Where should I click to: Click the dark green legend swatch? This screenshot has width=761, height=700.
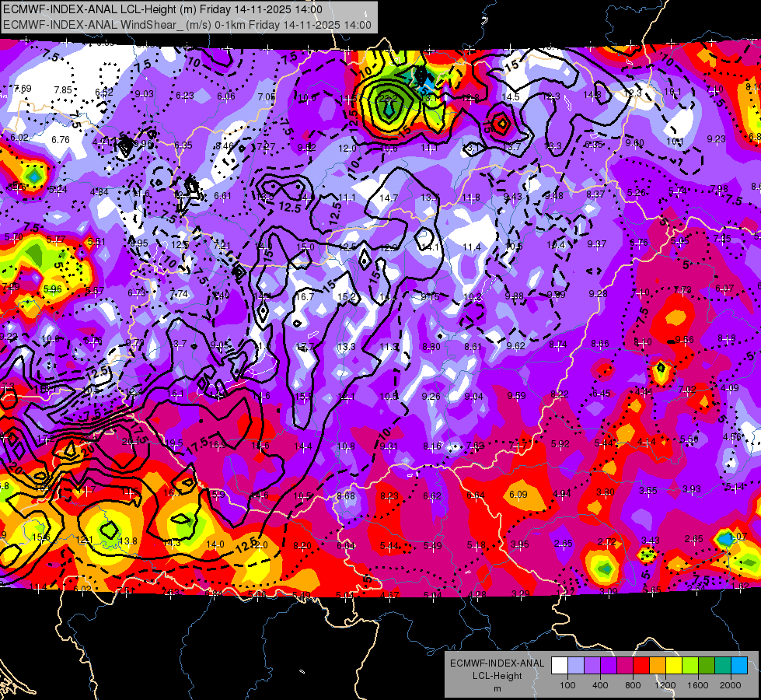[x=707, y=665]
